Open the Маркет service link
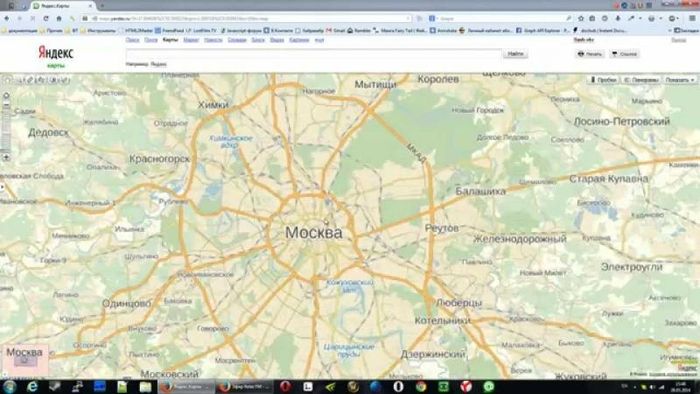Image resolution: width=700 pixels, height=394 pixels. point(191,40)
